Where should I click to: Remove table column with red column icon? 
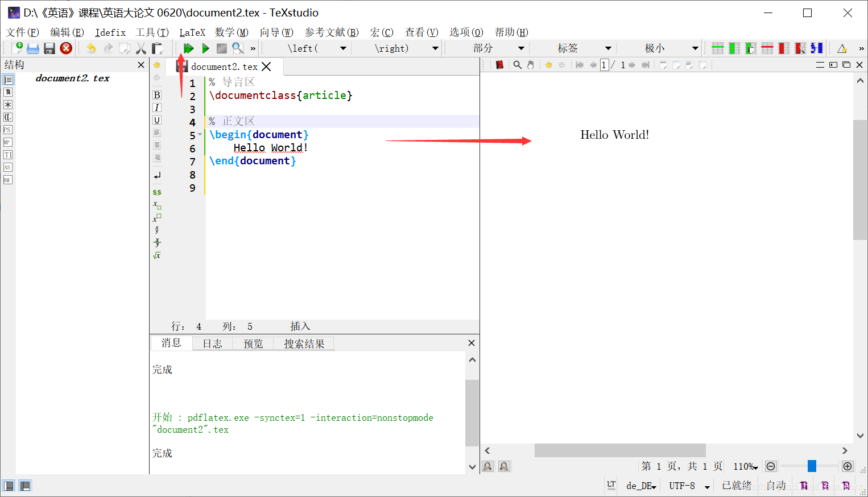[x=784, y=48]
